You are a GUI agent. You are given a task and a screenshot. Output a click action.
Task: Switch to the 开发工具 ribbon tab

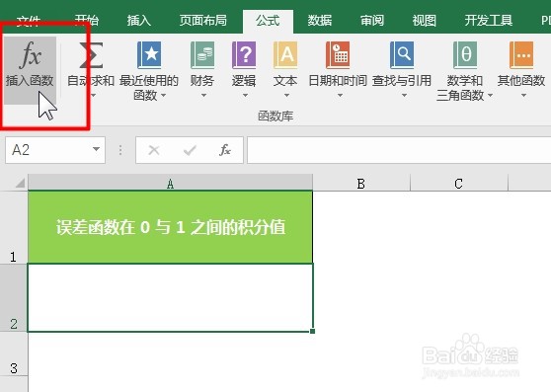(489, 21)
